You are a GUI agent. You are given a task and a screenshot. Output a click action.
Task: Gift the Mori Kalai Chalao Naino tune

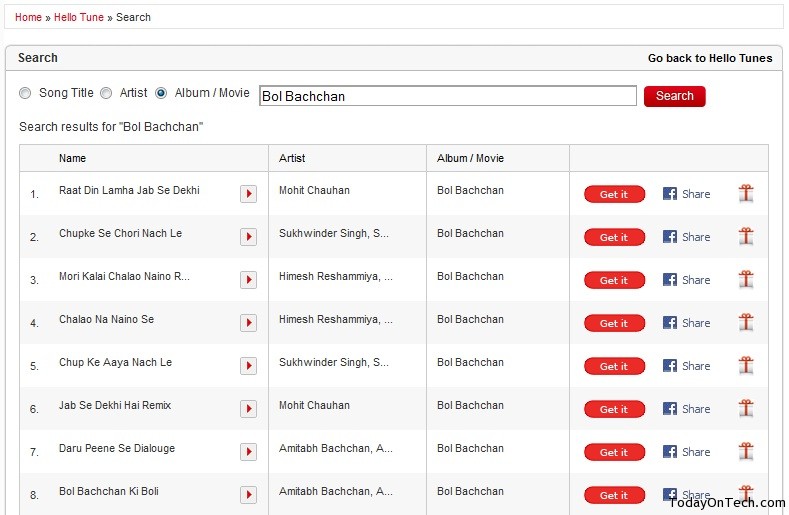tap(746, 279)
